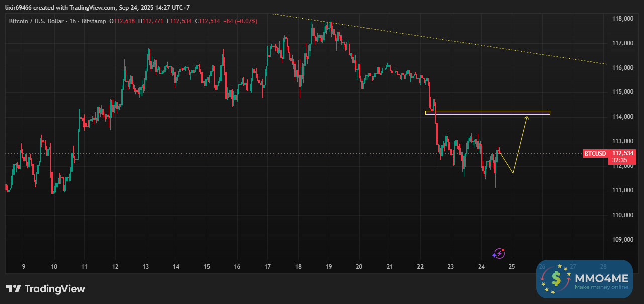This screenshot has width=644, height=304.
Task: Select the 112,534 current price label
Action: pyautogui.click(x=623, y=153)
